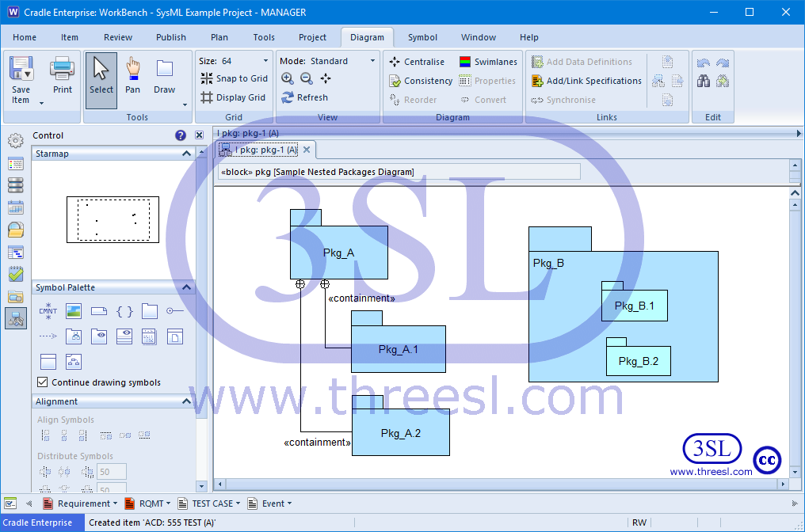This screenshot has height=532, width=805.
Task: Refresh the diagram view
Action: pos(304,97)
